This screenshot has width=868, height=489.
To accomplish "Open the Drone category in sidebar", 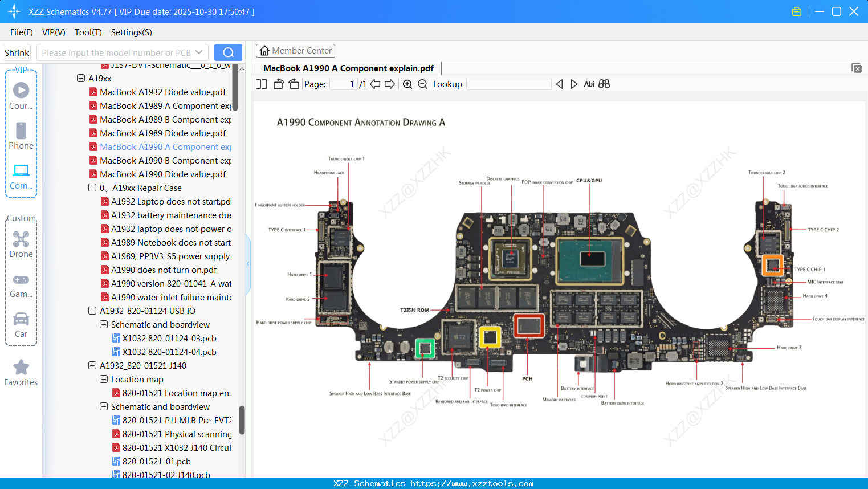I will (21, 244).
